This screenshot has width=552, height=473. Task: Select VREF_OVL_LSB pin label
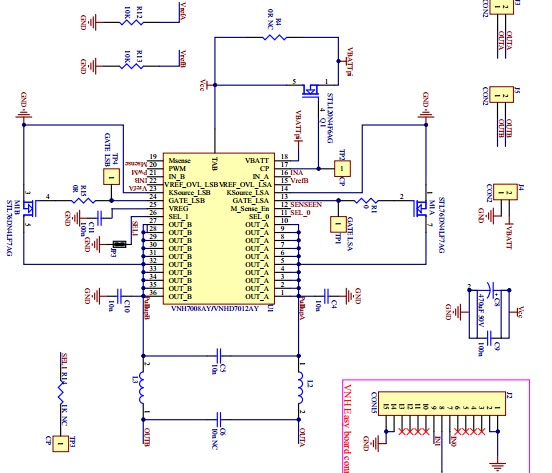pos(191,185)
